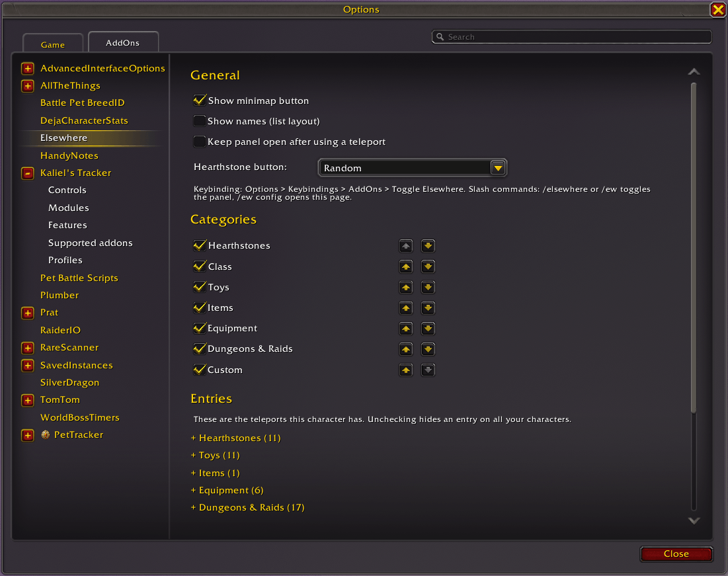The image size is (728, 576).
Task: Move Equipment category down
Action: [x=428, y=329]
